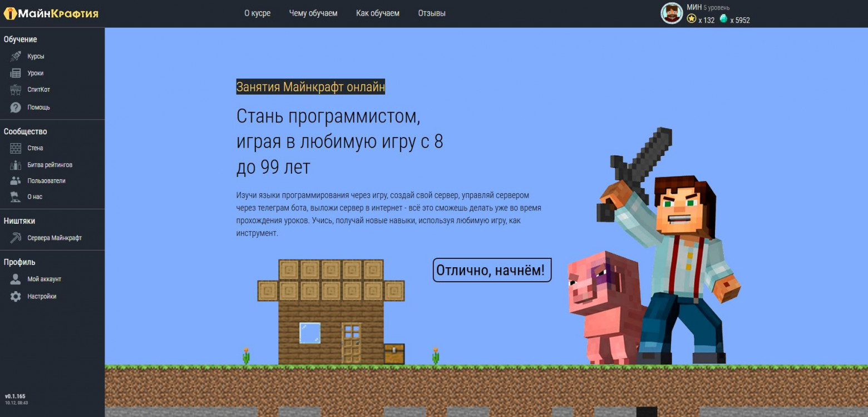This screenshot has height=417, width=868.
Task: Click the МайнКрафтия site logo
Action: 50,13
